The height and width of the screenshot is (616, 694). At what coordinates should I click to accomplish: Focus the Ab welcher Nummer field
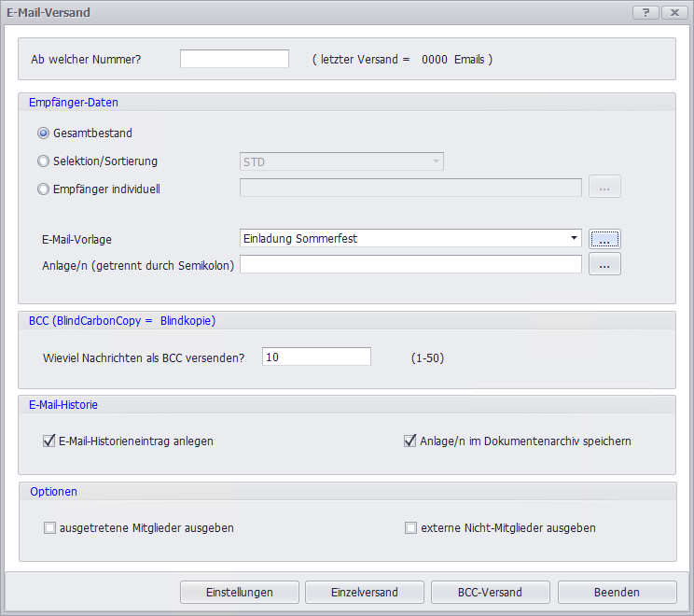tap(234, 59)
